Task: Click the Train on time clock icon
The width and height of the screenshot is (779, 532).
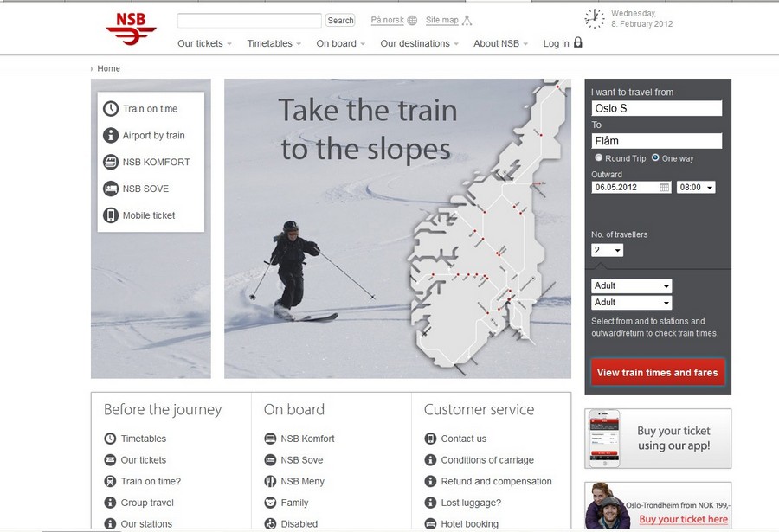Action: [x=110, y=109]
